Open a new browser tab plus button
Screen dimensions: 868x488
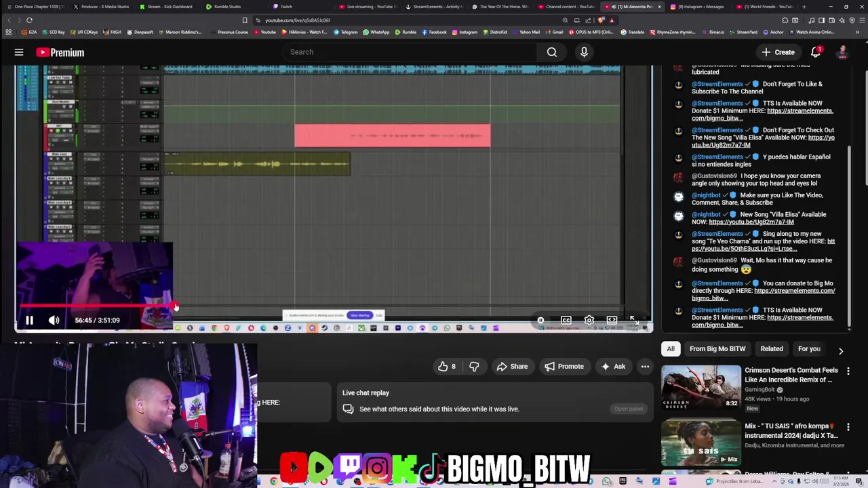coord(804,7)
